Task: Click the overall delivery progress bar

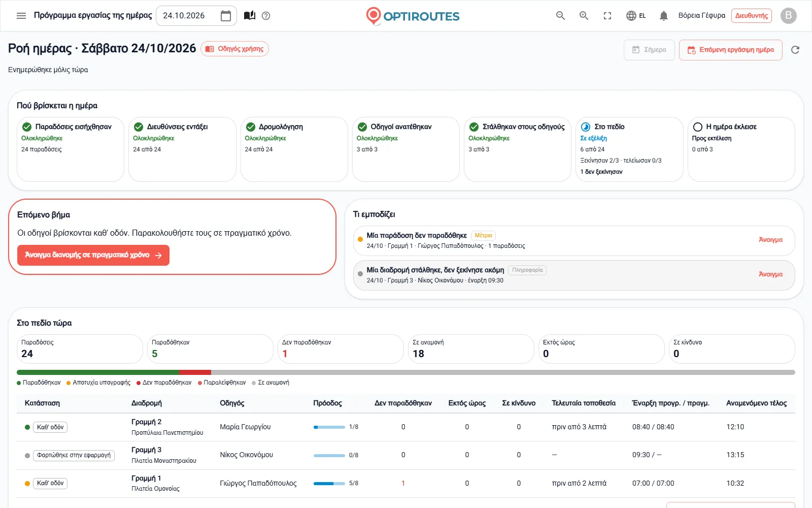Action: click(x=406, y=372)
